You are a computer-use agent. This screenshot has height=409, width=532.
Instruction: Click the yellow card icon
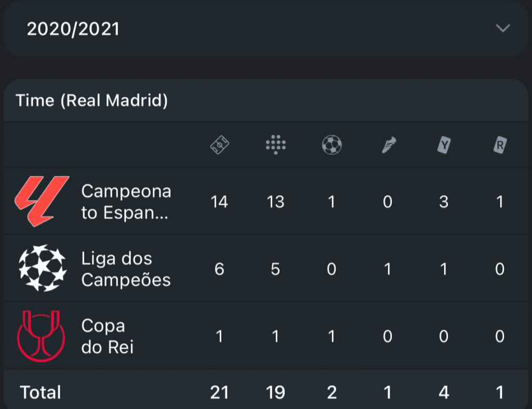point(444,145)
